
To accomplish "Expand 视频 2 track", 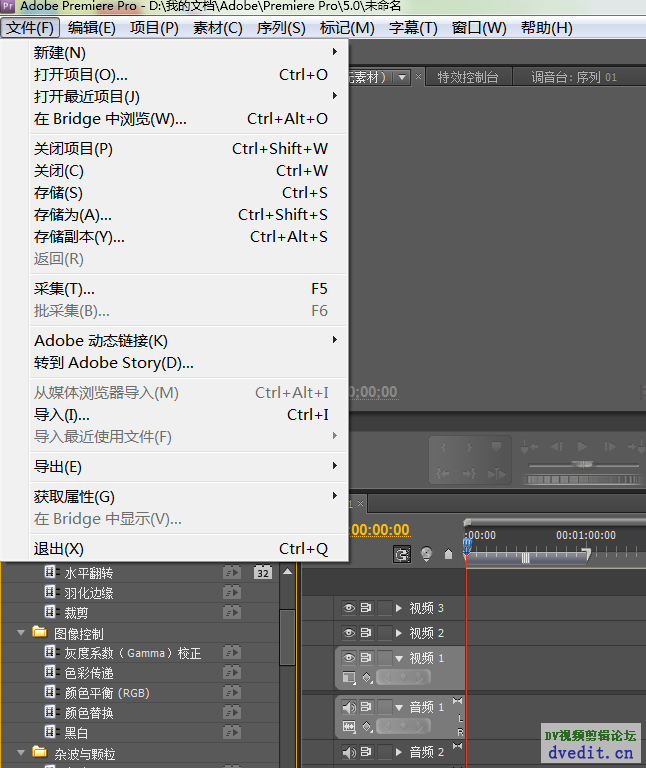I will click(399, 633).
